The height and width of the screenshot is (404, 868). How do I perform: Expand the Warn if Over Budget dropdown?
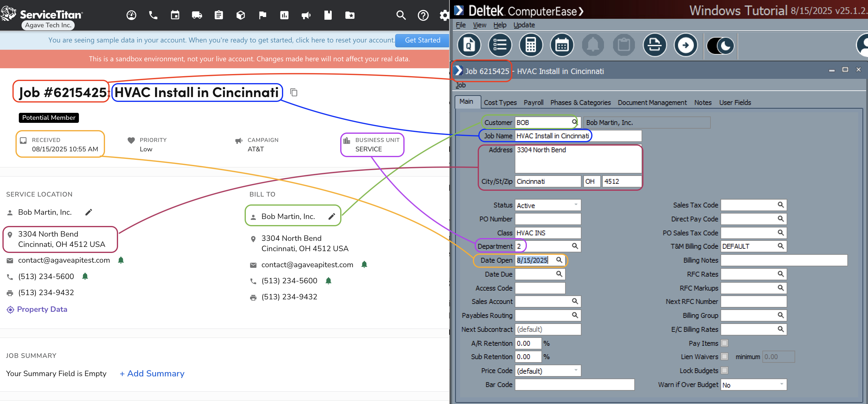pyautogui.click(x=782, y=385)
